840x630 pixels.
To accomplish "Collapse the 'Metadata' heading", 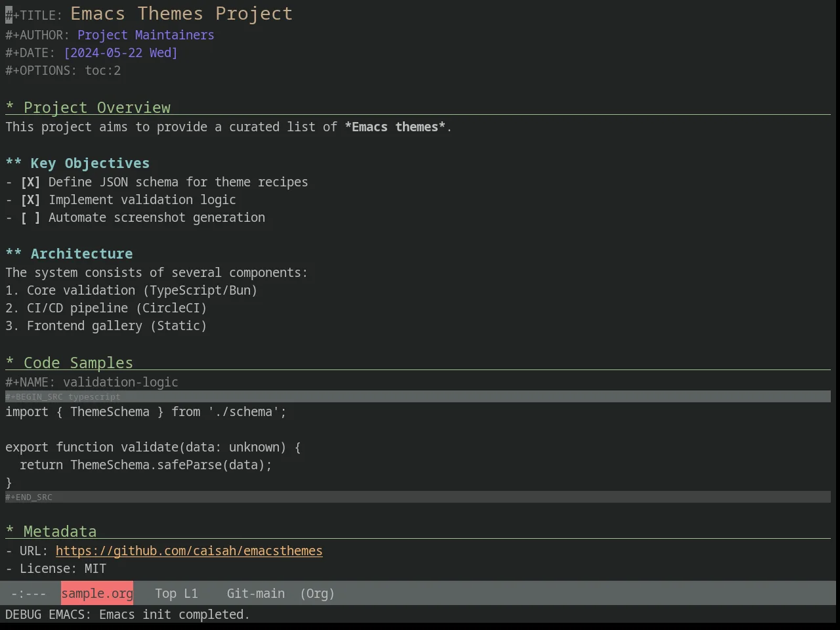I will 51,532.
